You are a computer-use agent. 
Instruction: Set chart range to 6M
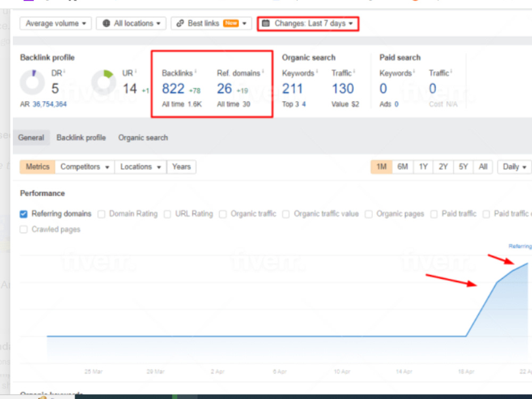[x=402, y=167]
